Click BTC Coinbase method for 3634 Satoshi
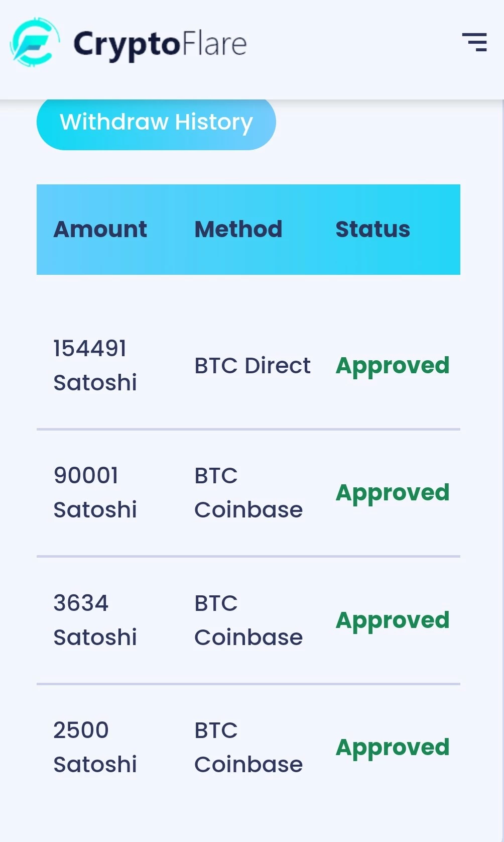 (248, 620)
